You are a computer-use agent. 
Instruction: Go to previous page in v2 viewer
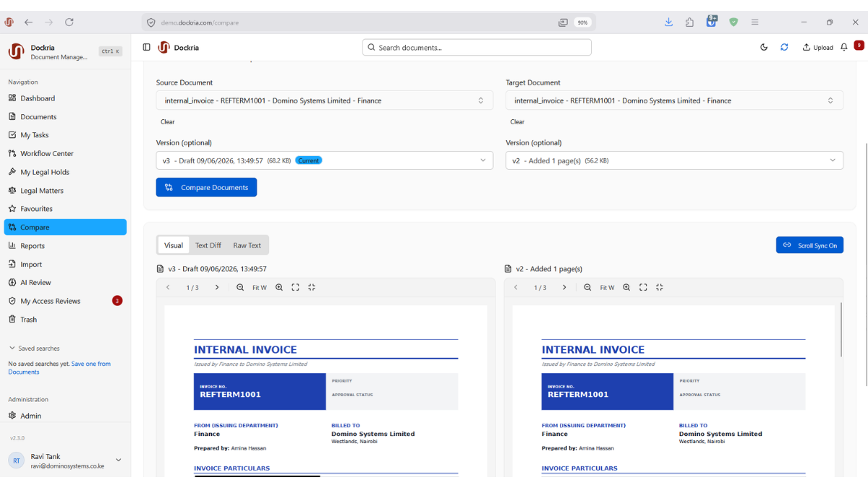click(516, 287)
